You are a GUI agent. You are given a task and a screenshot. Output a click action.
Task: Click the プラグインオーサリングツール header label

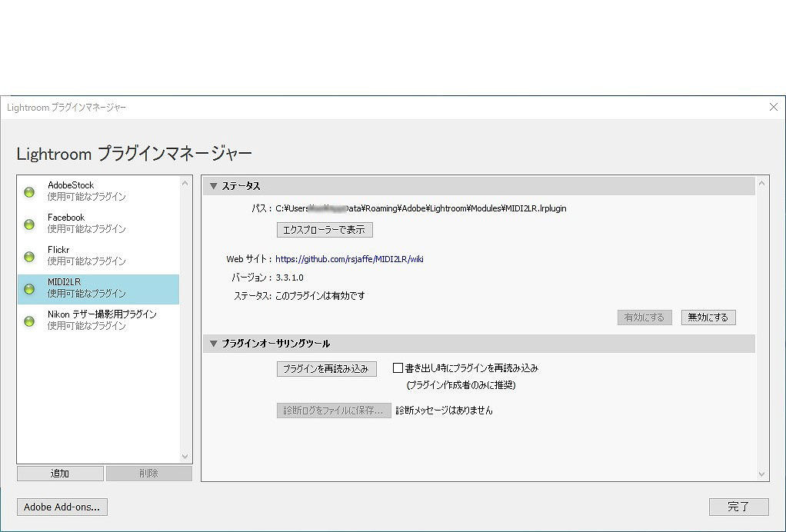(276, 344)
